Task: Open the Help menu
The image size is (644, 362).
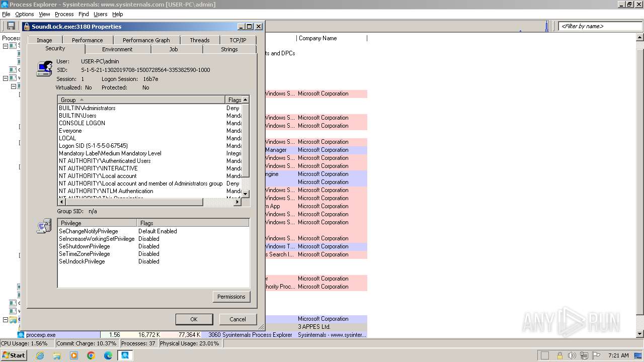Action: (117, 14)
